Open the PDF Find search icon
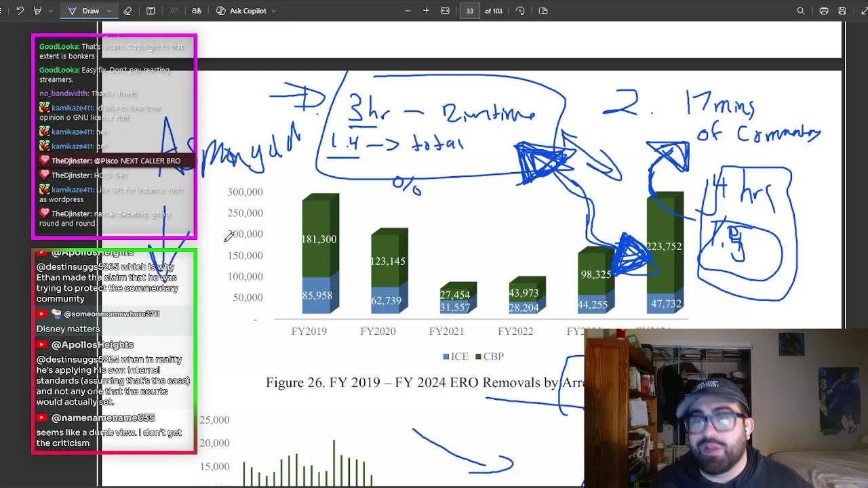 pyautogui.click(x=801, y=11)
